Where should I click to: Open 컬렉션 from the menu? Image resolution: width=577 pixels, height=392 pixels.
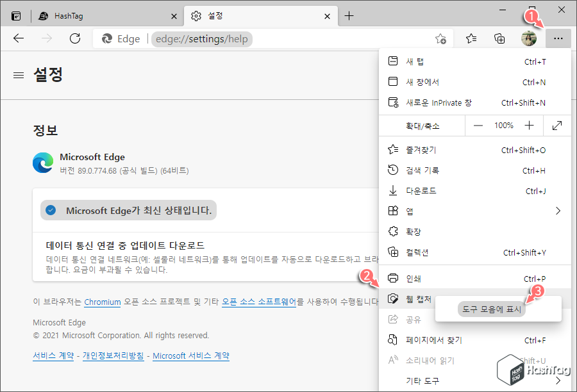(474, 252)
